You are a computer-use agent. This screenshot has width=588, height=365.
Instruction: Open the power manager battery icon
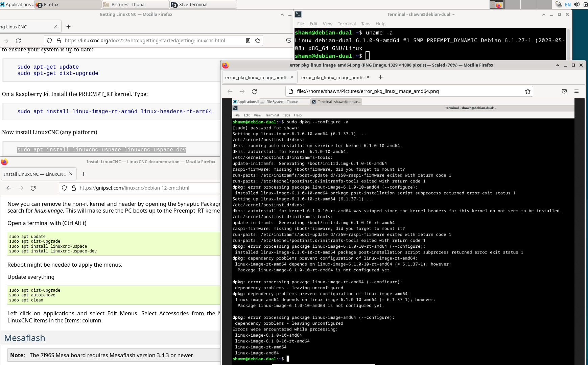coord(585,4)
